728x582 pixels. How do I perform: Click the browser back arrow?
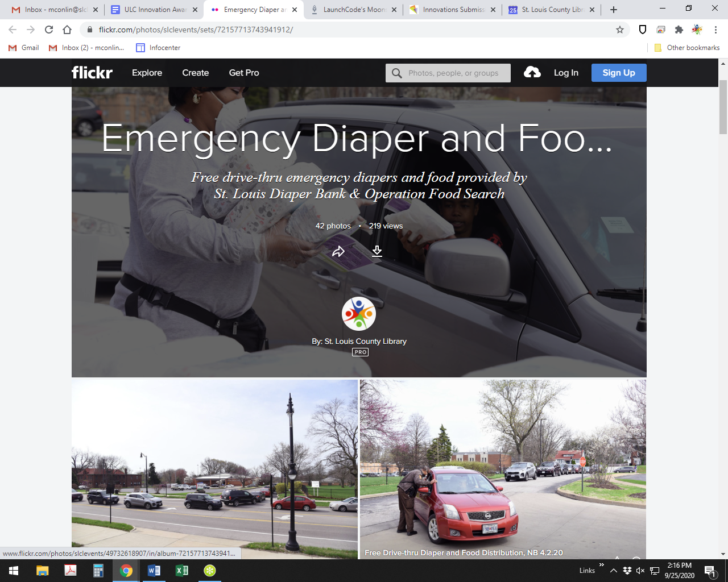point(13,30)
